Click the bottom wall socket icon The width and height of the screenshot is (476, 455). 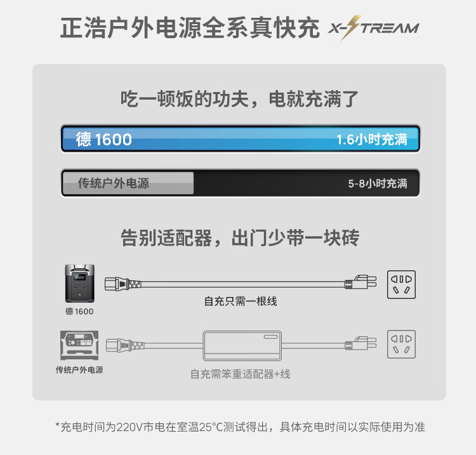coord(401,345)
